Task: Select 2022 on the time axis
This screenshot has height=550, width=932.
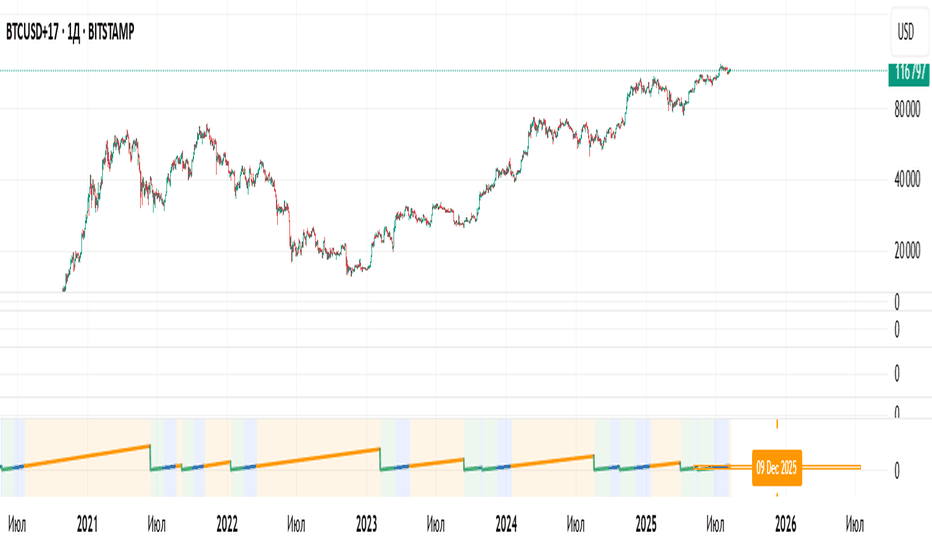Action: [227, 524]
